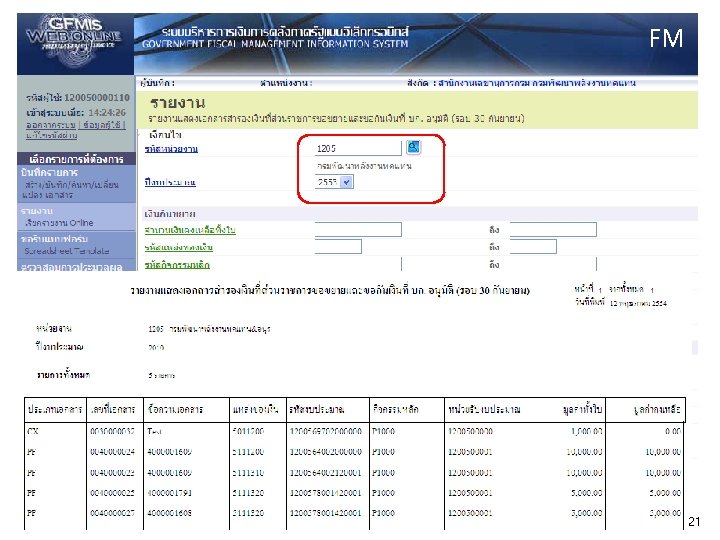Click document number 0040000027 cell

(x=112, y=513)
